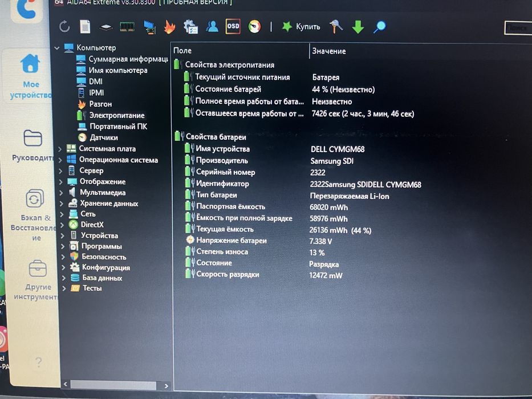Launch the system stability test flame icon
Viewport: 532px width, 399px height.
click(170, 27)
